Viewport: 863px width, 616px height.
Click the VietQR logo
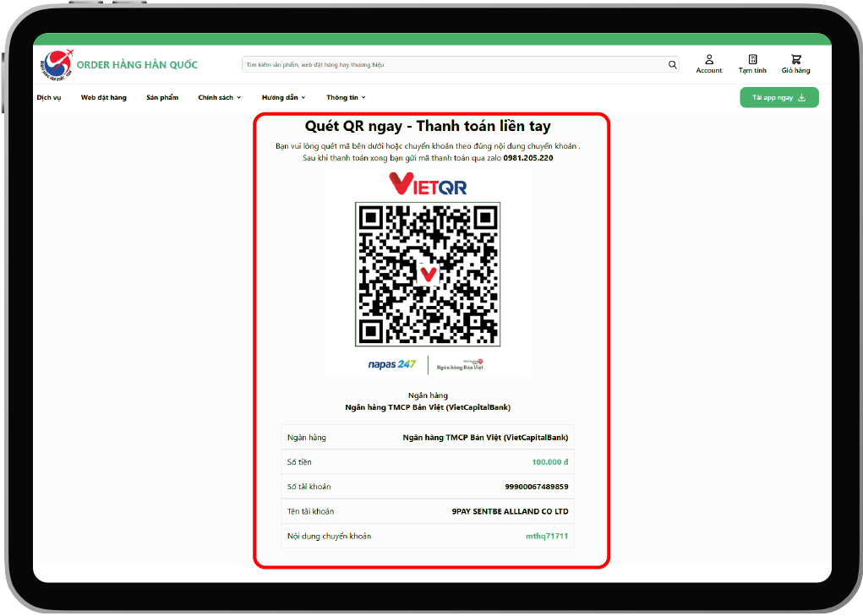tap(428, 183)
